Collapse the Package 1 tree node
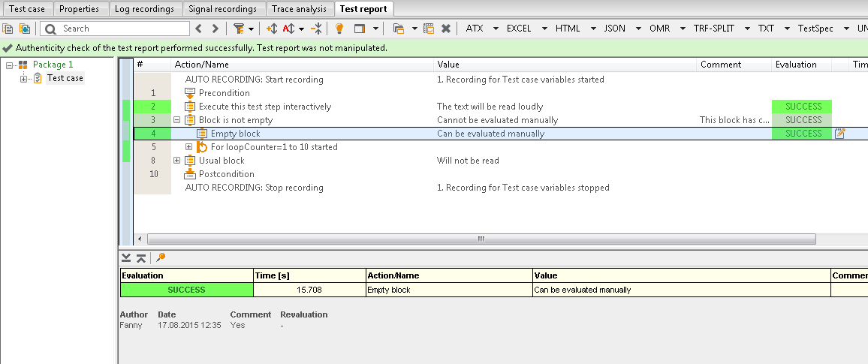Viewport: 868px width, 364px height. click(x=10, y=65)
